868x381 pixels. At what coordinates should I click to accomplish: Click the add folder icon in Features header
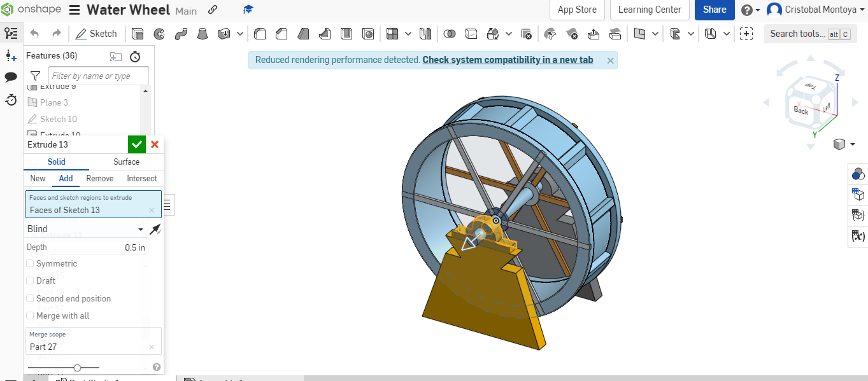coord(115,57)
